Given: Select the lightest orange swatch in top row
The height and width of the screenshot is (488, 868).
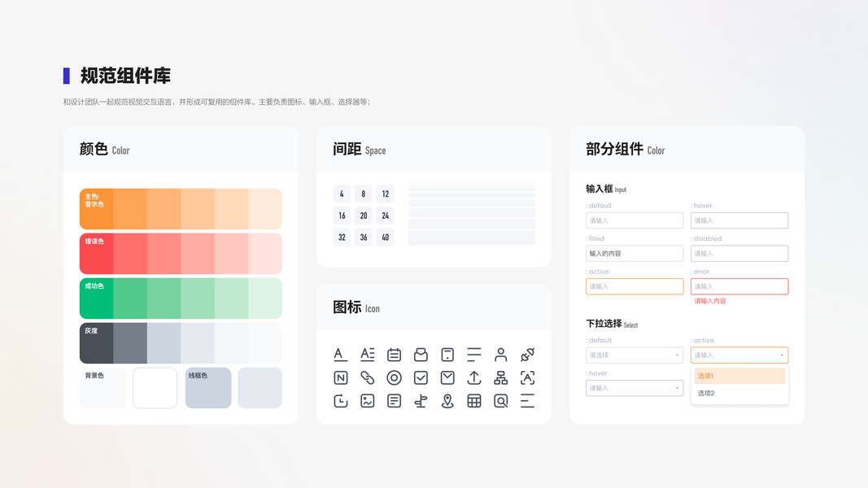Looking at the screenshot, I should coord(265,208).
